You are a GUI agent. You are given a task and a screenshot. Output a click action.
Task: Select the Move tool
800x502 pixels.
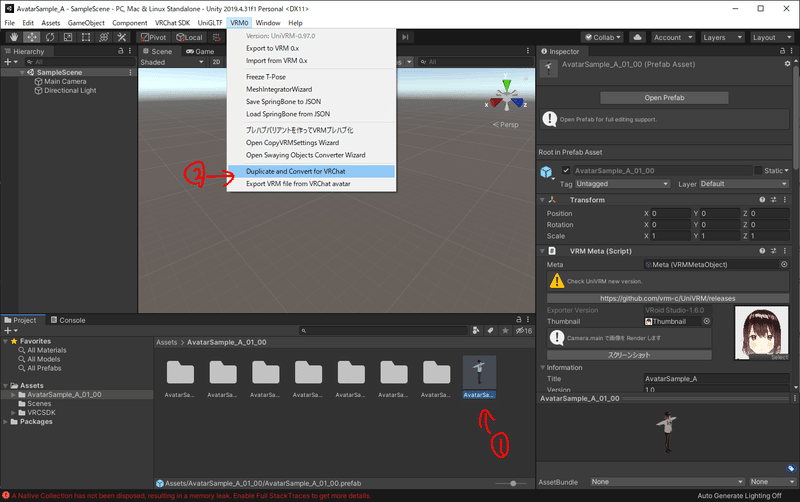(x=32, y=37)
